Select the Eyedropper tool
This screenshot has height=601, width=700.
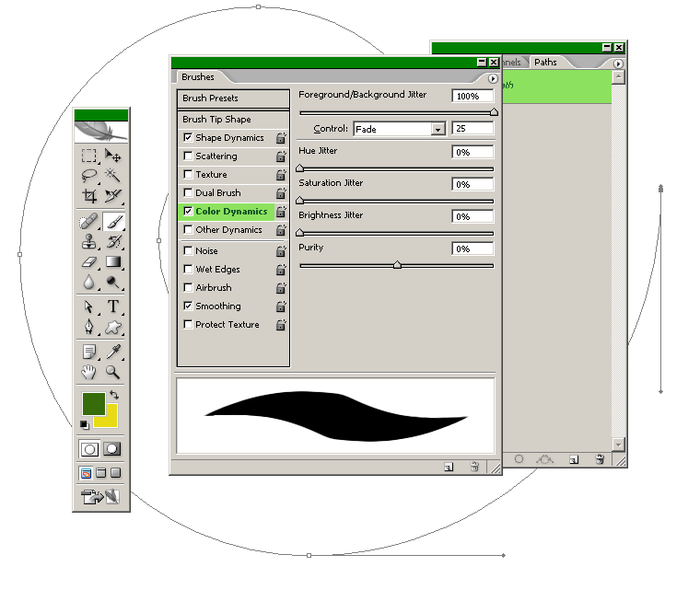[x=113, y=352]
